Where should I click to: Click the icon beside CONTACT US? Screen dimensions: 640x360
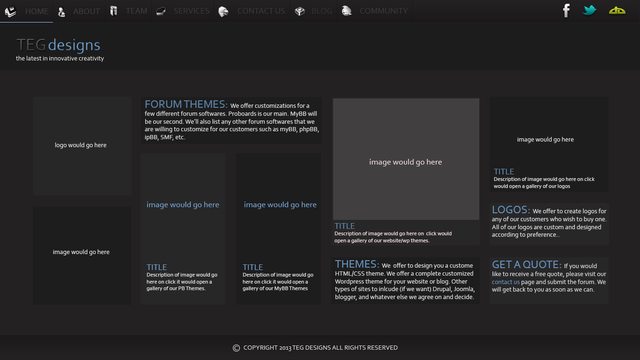[223, 11]
